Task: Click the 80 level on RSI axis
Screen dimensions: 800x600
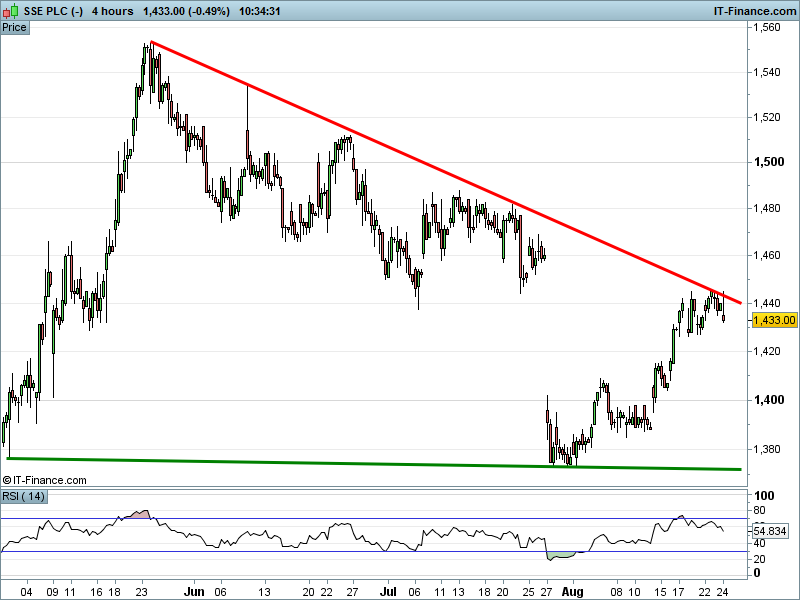Action: pos(759,510)
